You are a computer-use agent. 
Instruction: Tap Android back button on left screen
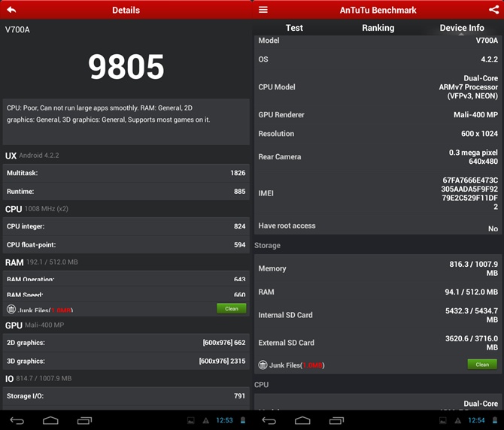[17, 420]
